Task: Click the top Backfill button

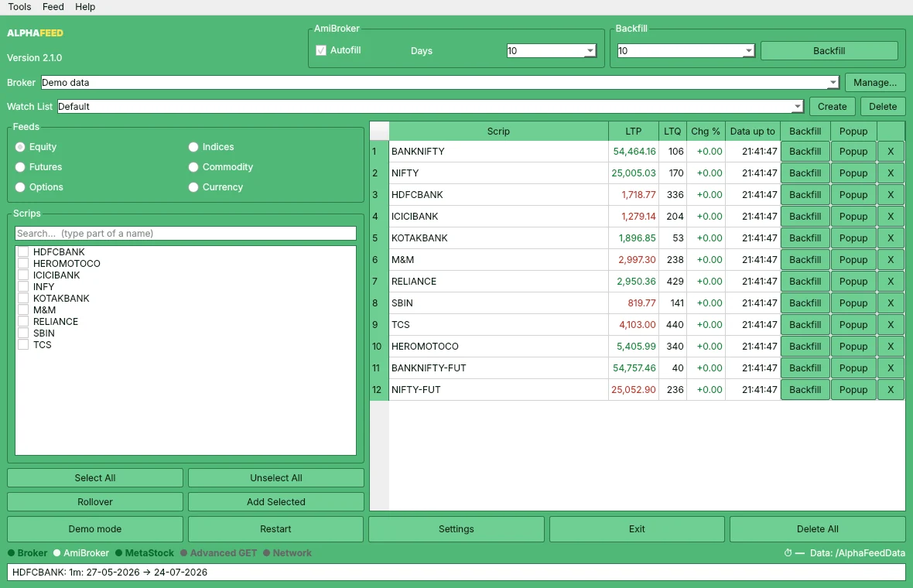Action: point(829,50)
